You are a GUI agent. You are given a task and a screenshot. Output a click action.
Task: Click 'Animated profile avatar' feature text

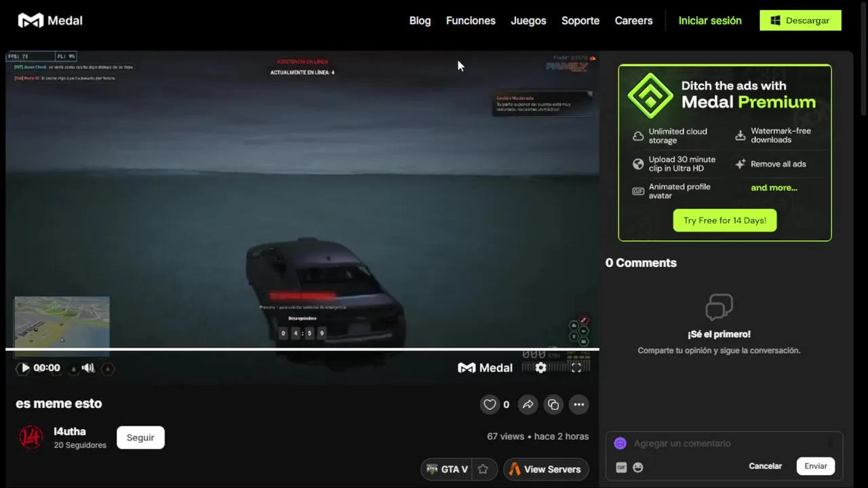(x=679, y=191)
